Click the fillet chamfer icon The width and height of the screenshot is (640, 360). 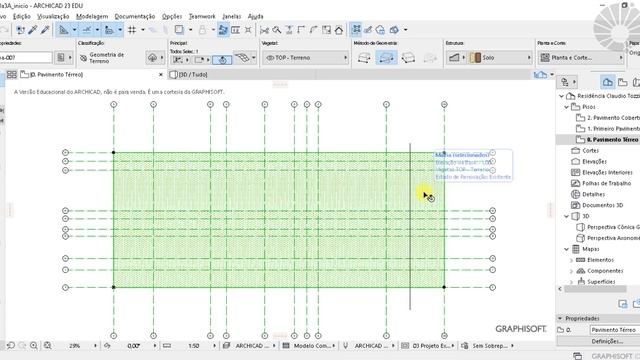pyautogui.click(x=313, y=30)
